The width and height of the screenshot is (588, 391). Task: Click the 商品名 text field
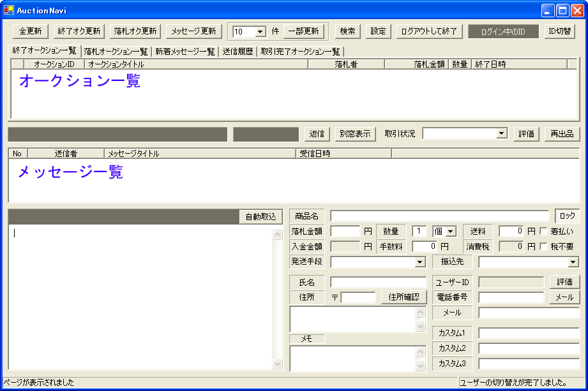click(x=439, y=216)
